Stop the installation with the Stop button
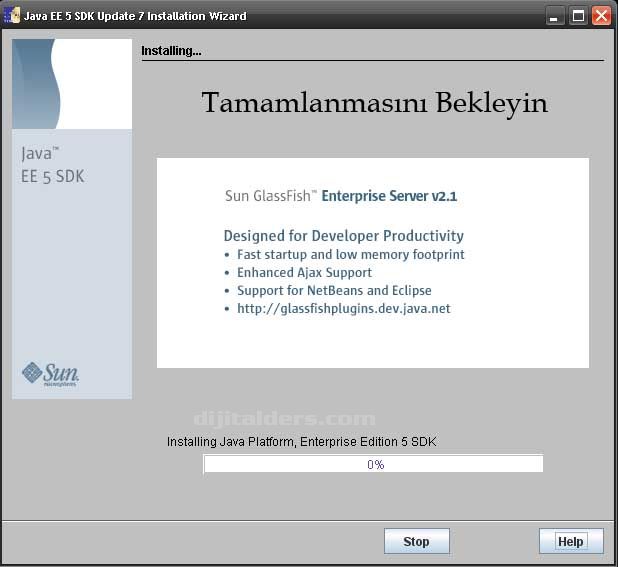Image resolution: width=618 pixels, height=567 pixels. tap(417, 541)
